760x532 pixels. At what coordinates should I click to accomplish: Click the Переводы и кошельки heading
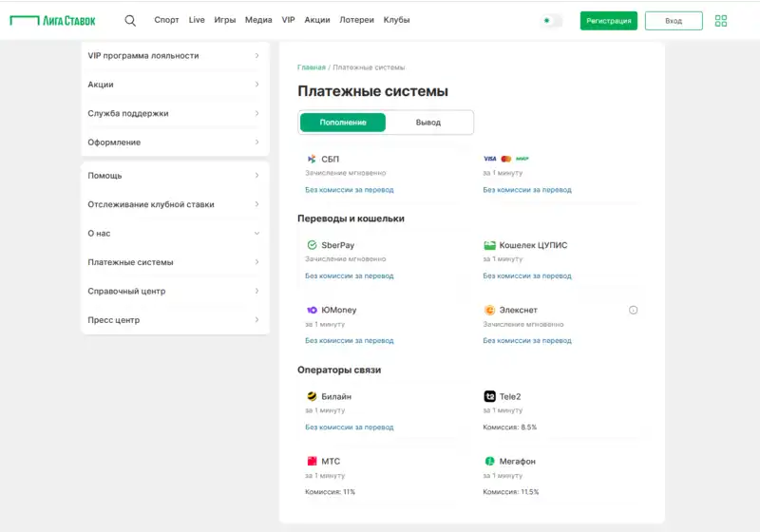[x=351, y=218]
